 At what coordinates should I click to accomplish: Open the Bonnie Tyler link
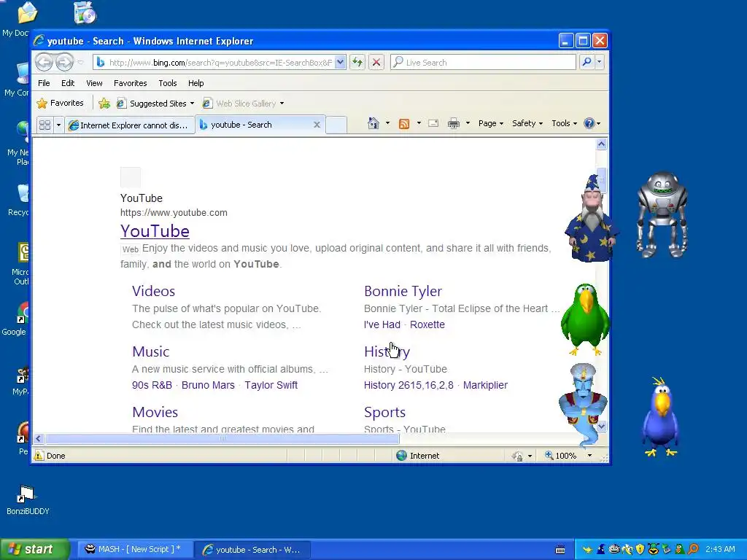[x=403, y=291]
